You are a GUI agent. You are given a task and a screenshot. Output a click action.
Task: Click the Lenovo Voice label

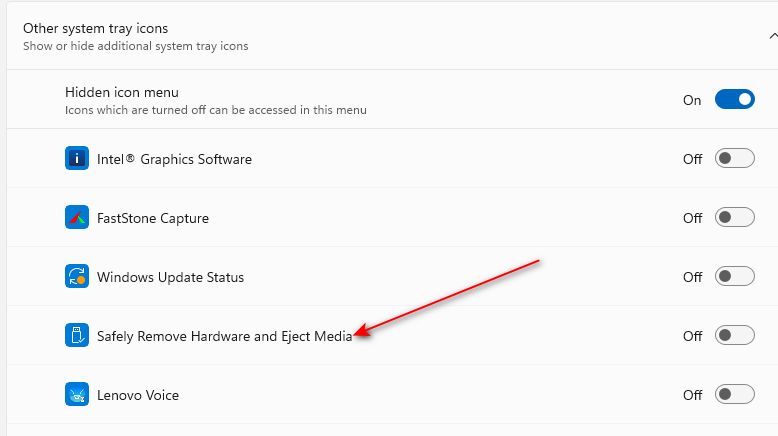click(x=138, y=395)
